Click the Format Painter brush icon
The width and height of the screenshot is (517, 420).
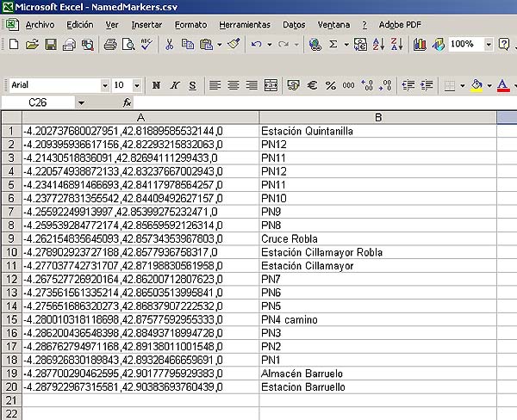pyautogui.click(x=234, y=44)
